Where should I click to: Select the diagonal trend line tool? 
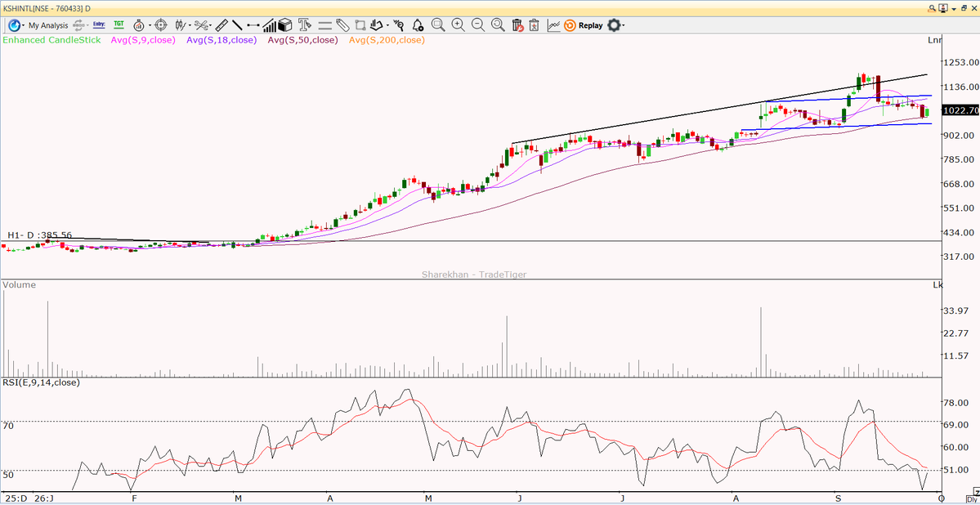[x=238, y=25]
